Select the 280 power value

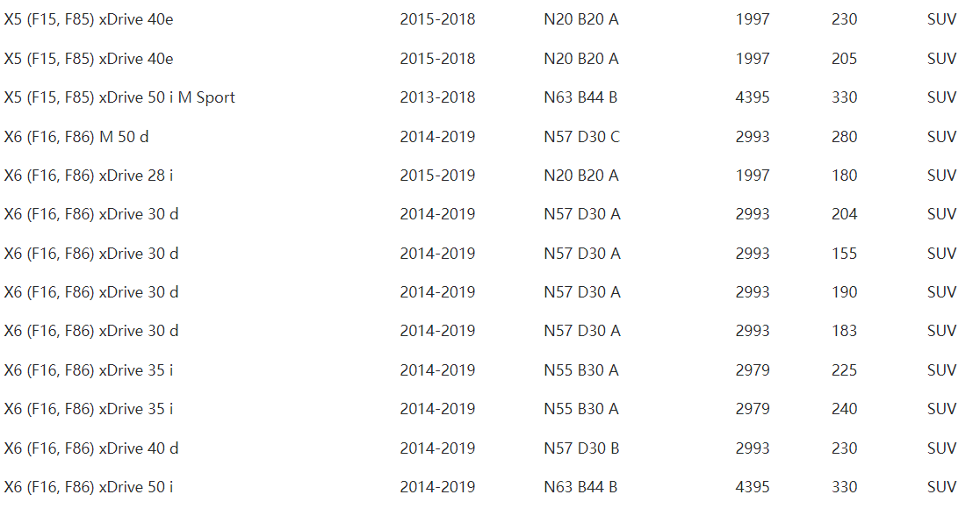tap(844, 137)
